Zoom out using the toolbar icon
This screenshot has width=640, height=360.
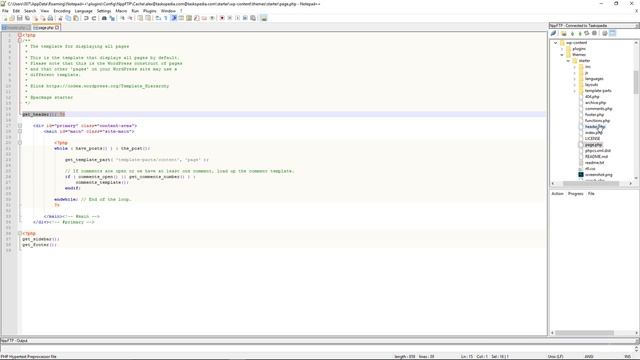(x=131, y=18)
